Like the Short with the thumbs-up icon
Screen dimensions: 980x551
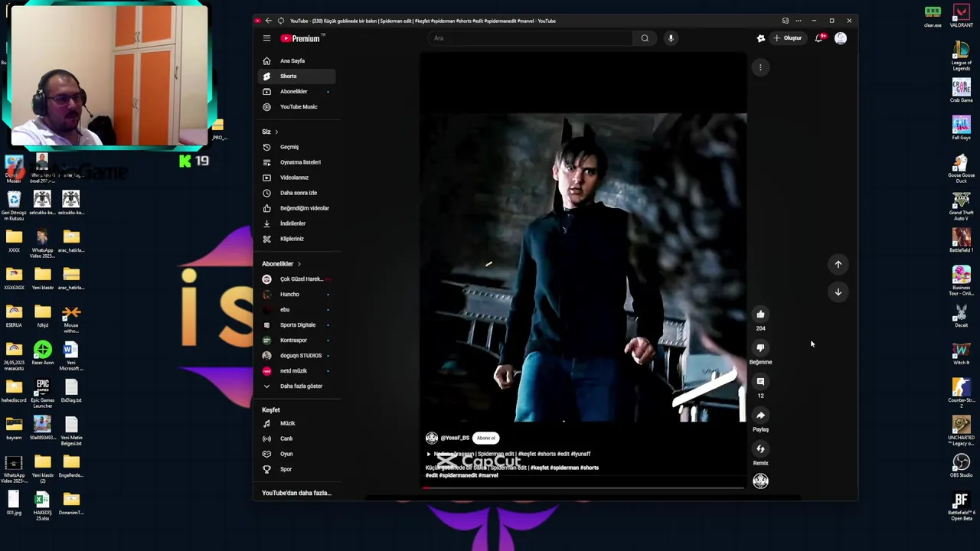[760, 314]
